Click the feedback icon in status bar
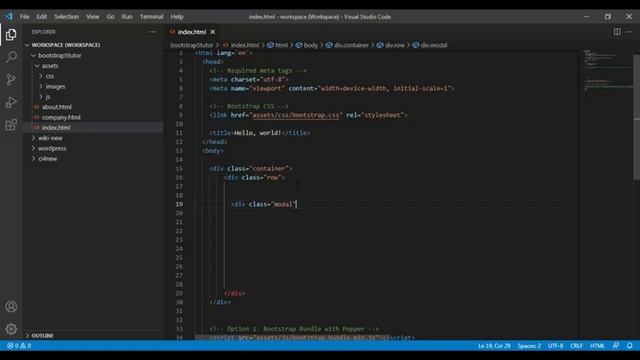The image size is (640, 360). click(x=616, y=346)
